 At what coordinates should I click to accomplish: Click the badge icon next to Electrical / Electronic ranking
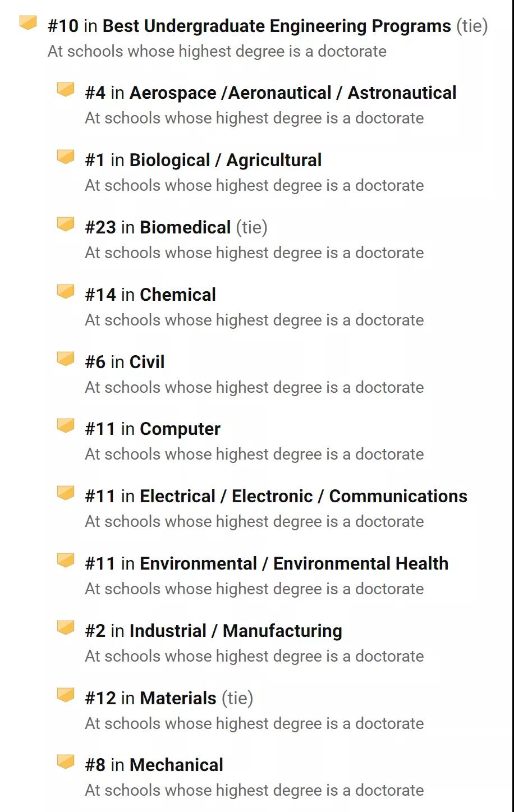pyautogui.click(x=66, y=493)
